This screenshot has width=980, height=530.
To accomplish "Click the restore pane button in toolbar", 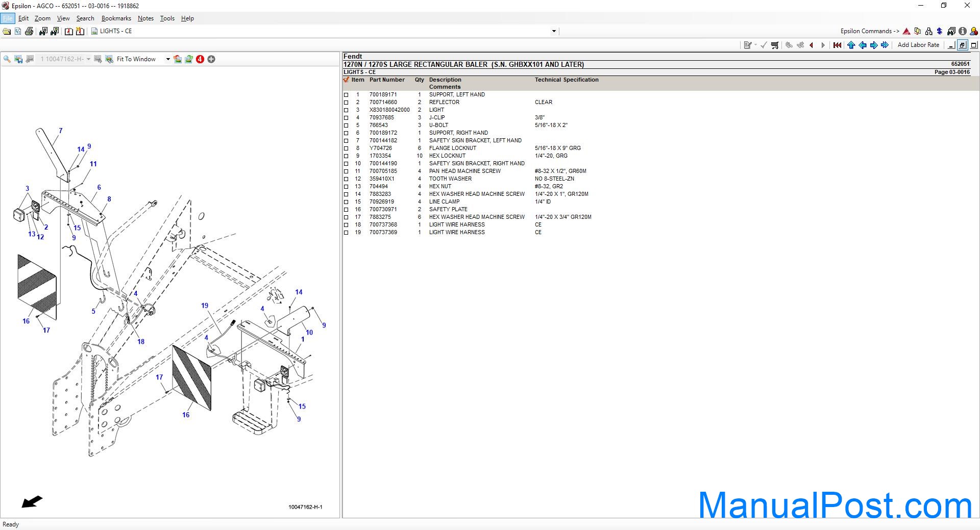I will pos(962,45).
